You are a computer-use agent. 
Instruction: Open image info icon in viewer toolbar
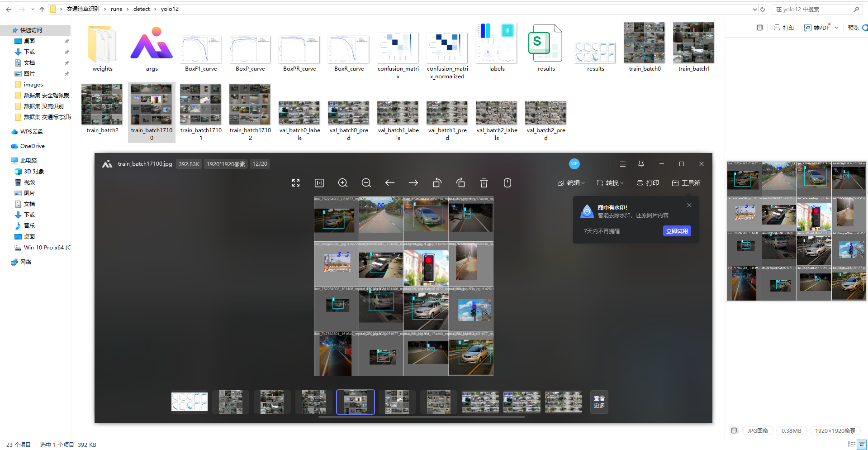508,183
